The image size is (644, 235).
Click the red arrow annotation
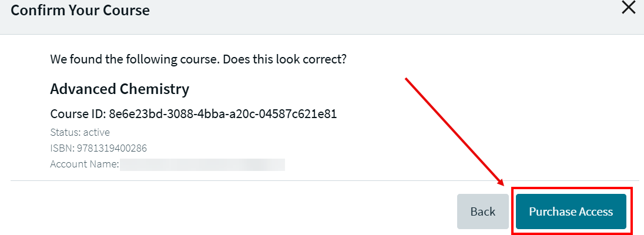tap(454, 130)
